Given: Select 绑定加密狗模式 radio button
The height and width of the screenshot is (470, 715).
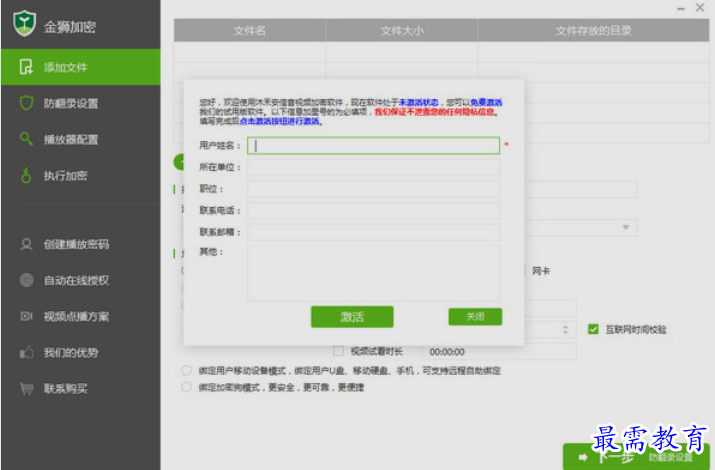Looking at the screenshot, I should 186,387.
